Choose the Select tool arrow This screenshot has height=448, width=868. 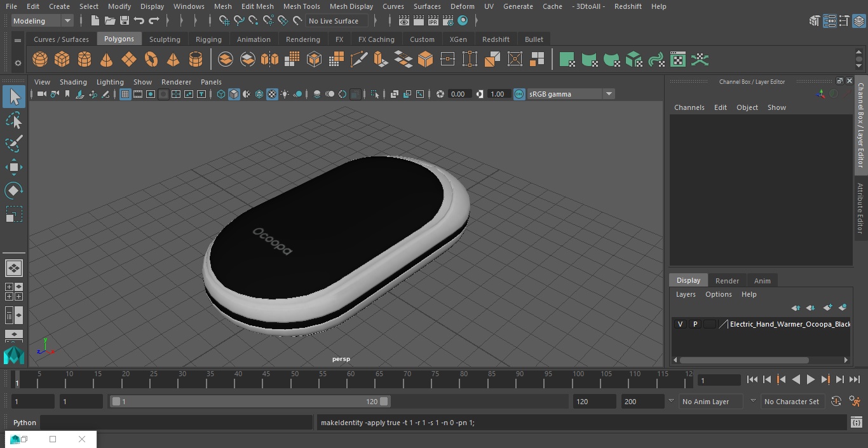click(x=13, y=97)
